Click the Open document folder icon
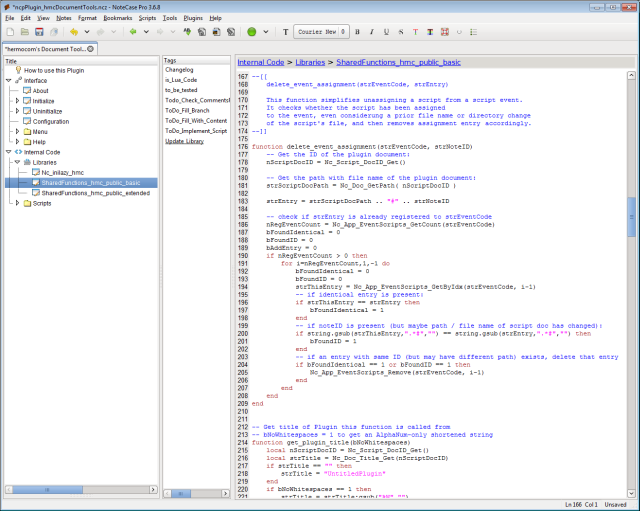 tap(24, 32)
